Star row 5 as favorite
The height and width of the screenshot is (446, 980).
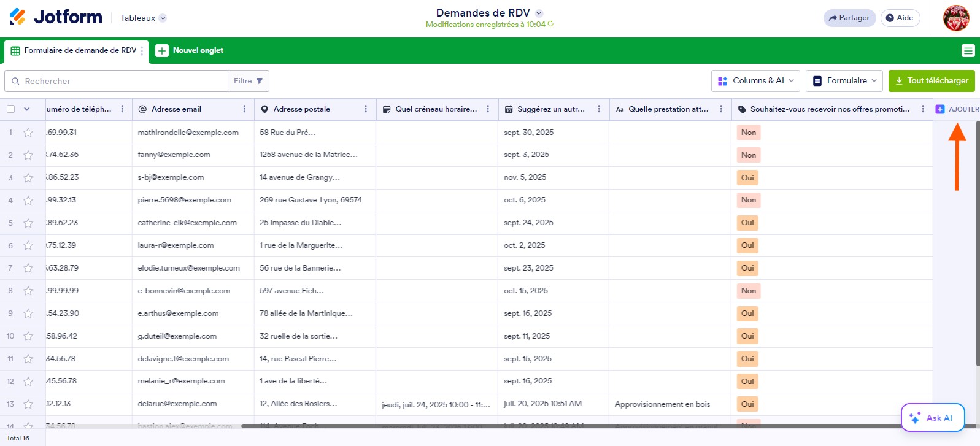pos(28,223)
